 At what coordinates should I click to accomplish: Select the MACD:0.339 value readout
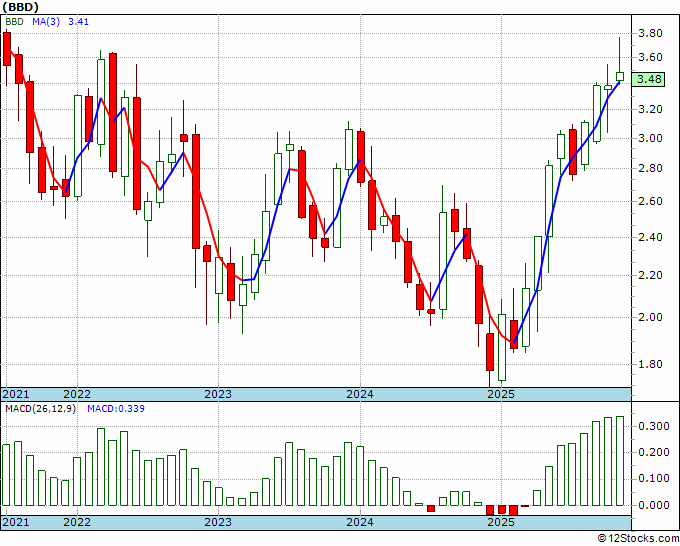116,409
